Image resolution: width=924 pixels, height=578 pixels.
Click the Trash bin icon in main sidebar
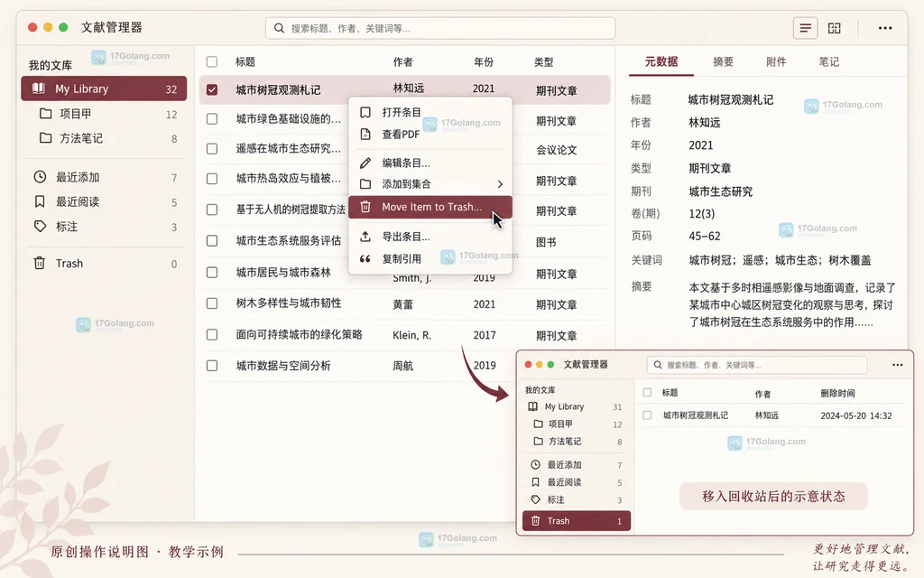point(40,263)
